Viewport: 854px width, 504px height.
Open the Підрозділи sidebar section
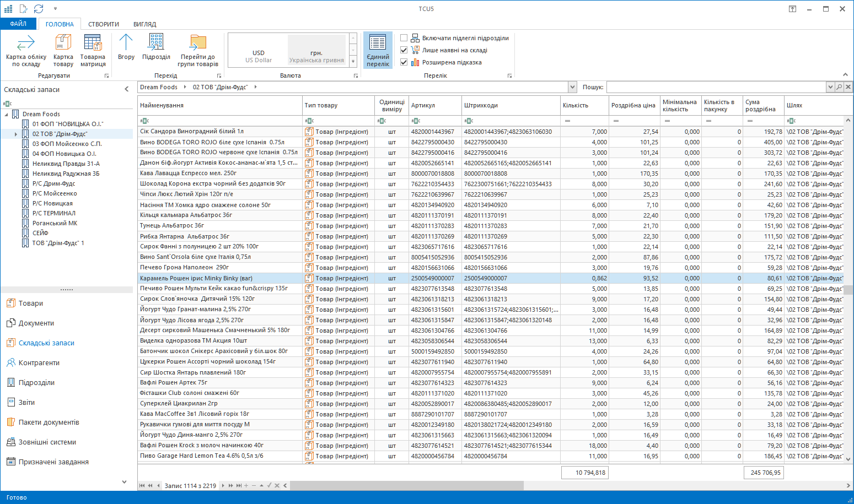click(x=36, y=382)
